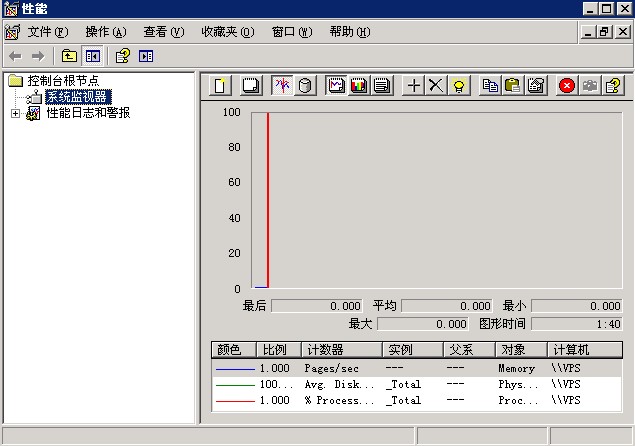
Task: Click the 对象 column header
Action: pyautogui.click(x=522, y=350)
